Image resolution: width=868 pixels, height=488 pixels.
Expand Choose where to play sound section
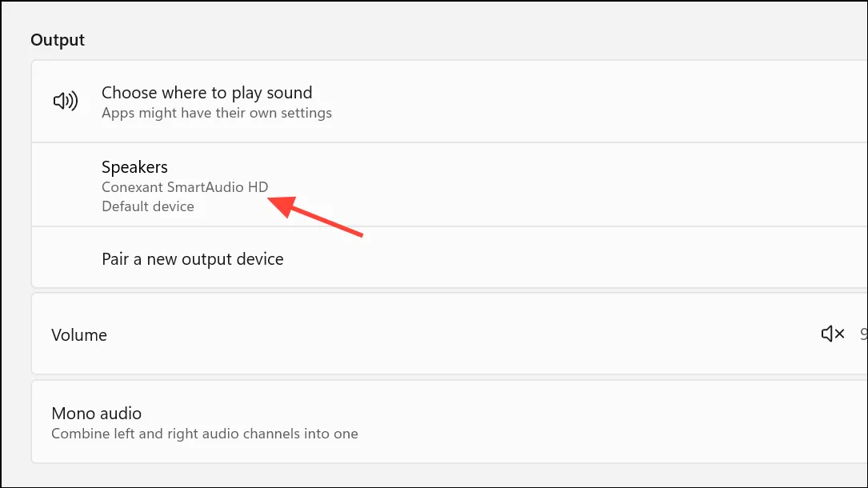coord(450,102)
